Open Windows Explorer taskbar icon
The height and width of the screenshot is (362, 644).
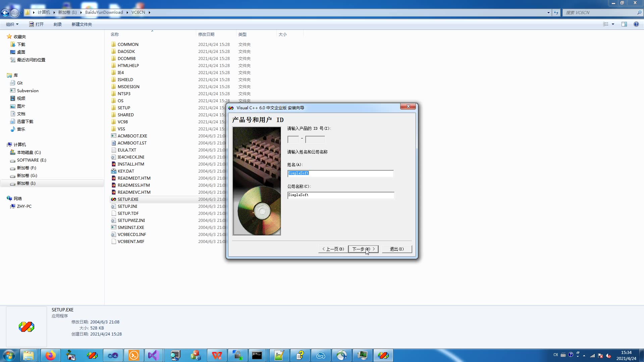click(29, 355)
